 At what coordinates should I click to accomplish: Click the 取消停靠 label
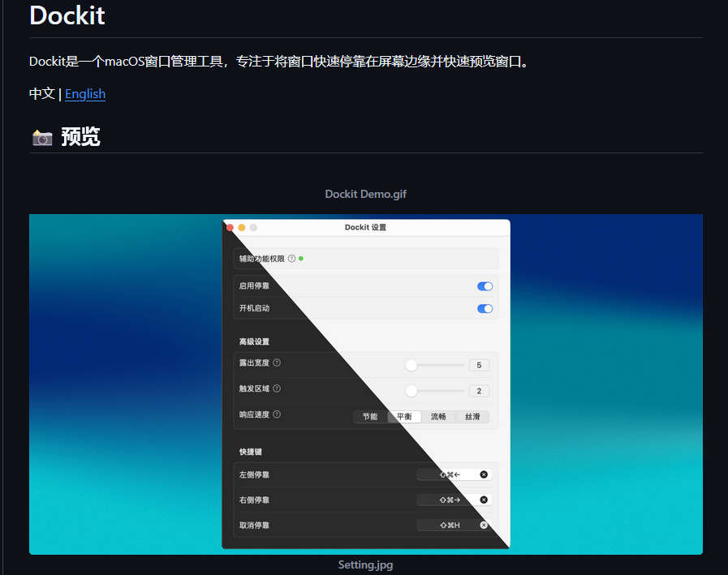tap(254, 526)
